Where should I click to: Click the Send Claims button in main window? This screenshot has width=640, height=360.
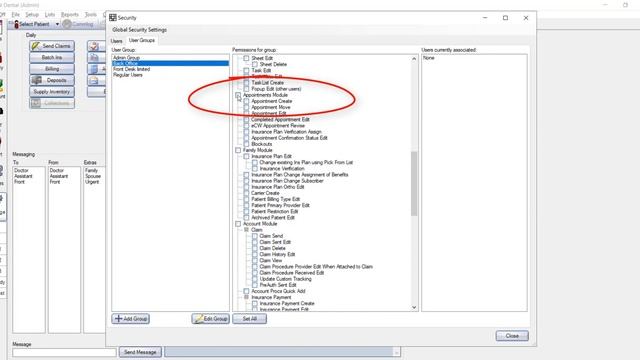click(52, 46)
